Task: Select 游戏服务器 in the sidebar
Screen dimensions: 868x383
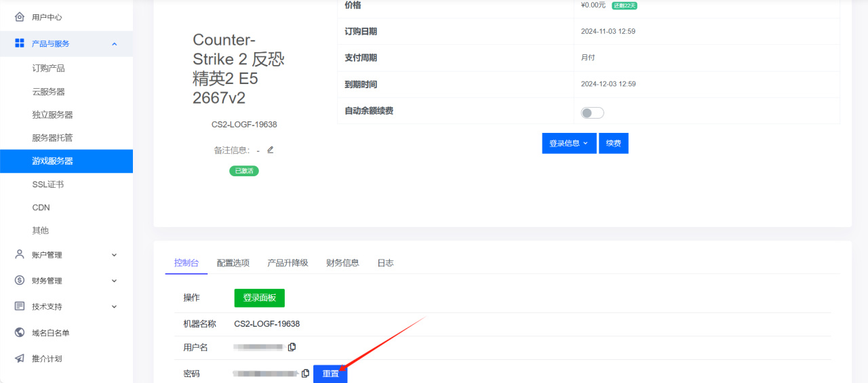Action: [66, 161]
